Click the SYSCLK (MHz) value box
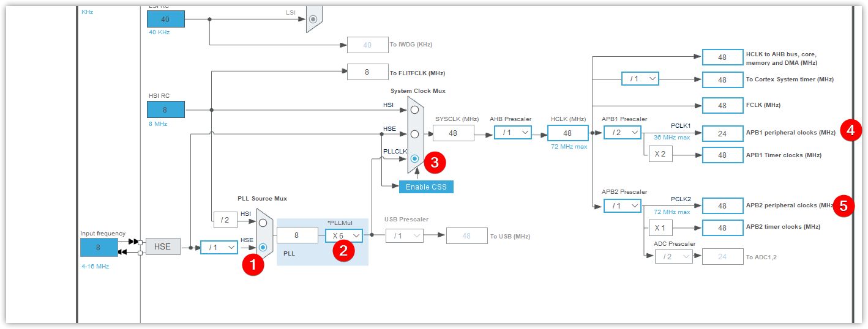 454,133
